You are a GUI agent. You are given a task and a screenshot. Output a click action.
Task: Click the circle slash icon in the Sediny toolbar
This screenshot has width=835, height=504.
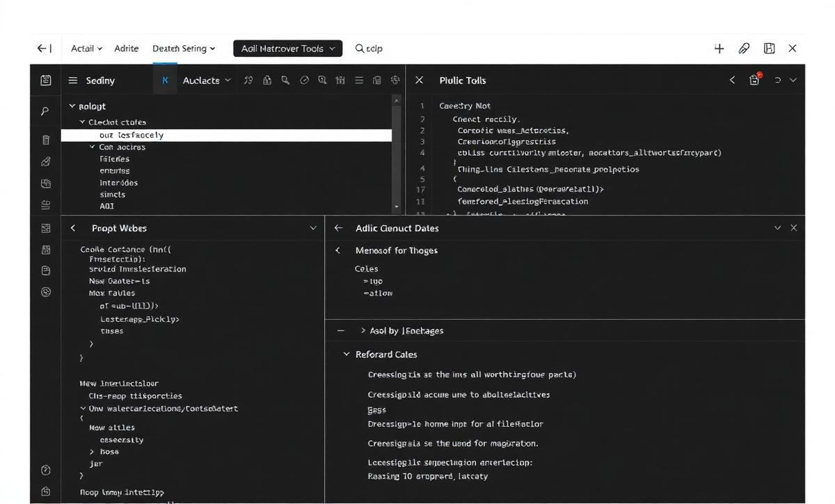click(x=304, y=81)
